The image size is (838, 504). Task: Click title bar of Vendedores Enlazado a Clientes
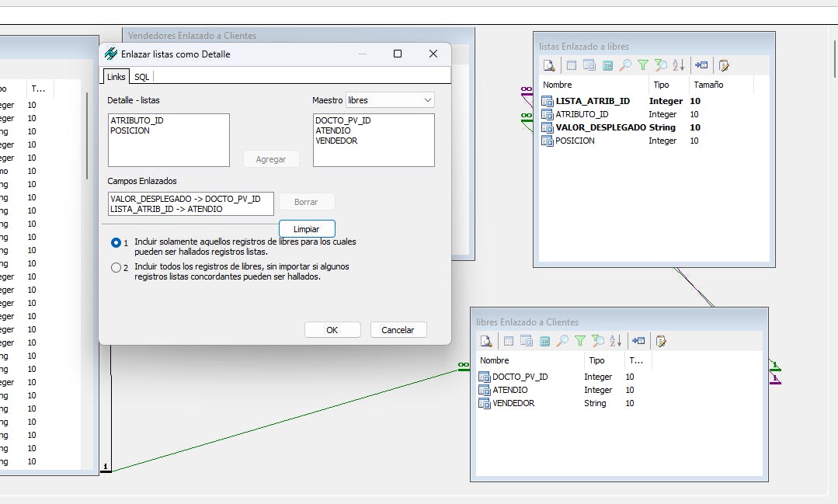pyautogui.click(x=298, y=35)
